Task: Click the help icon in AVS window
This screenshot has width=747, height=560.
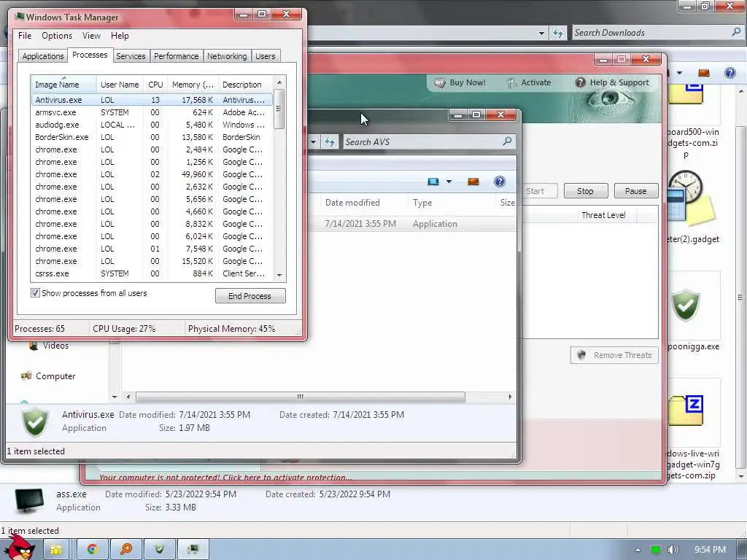Action: point(499,182)
